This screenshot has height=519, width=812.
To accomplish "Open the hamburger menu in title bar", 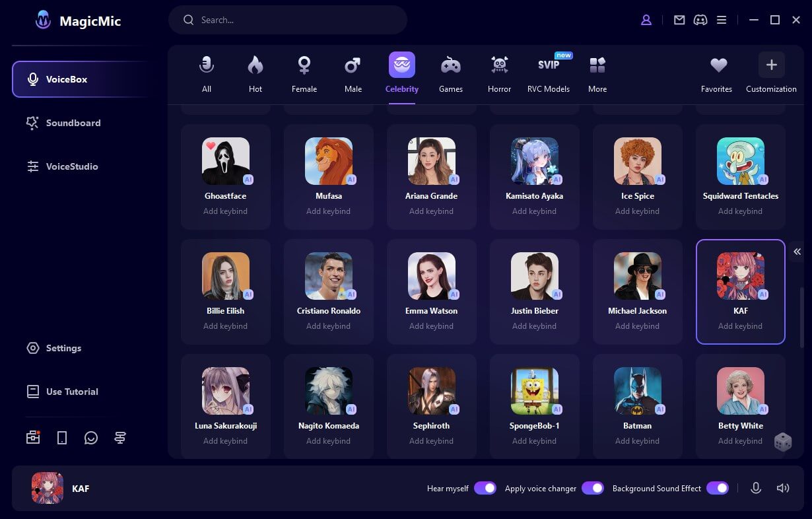I will click(722, 20).
